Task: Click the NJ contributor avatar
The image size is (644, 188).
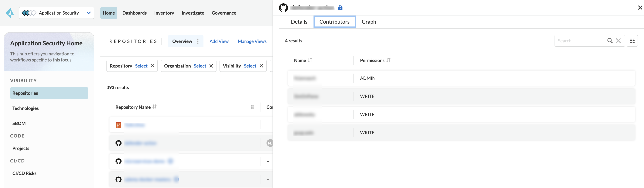Action: (270, 143)
